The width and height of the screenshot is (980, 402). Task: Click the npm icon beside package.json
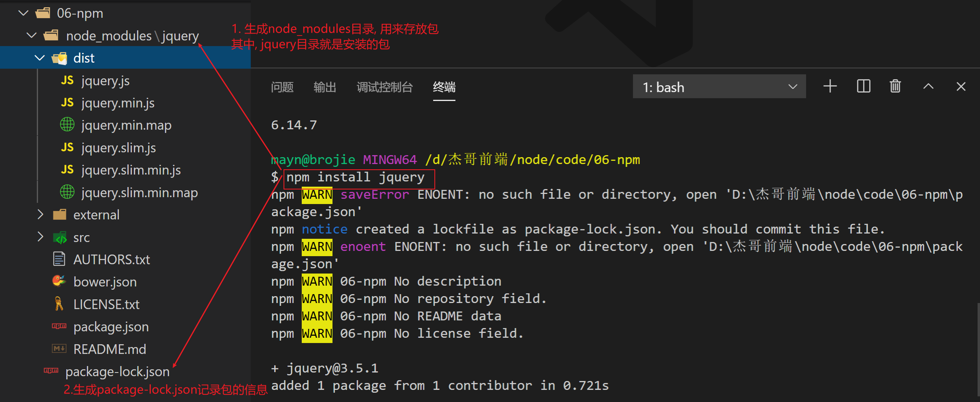pos(59,326)
